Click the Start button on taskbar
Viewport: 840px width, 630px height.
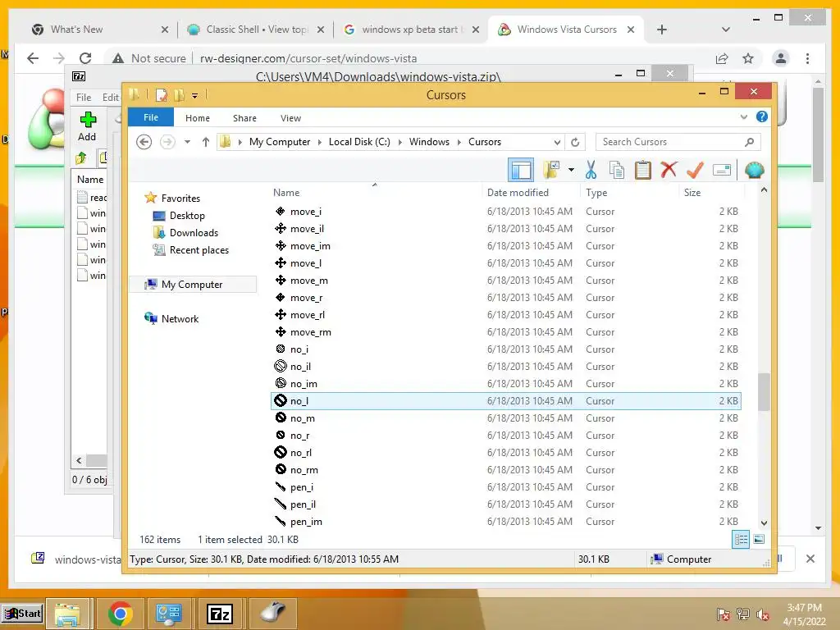22,614
